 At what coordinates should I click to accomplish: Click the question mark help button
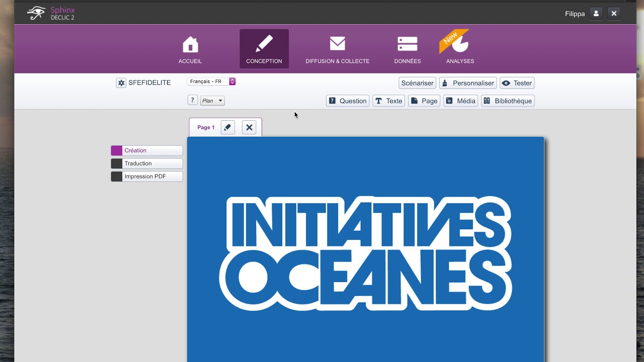click(x=192, y=100)
